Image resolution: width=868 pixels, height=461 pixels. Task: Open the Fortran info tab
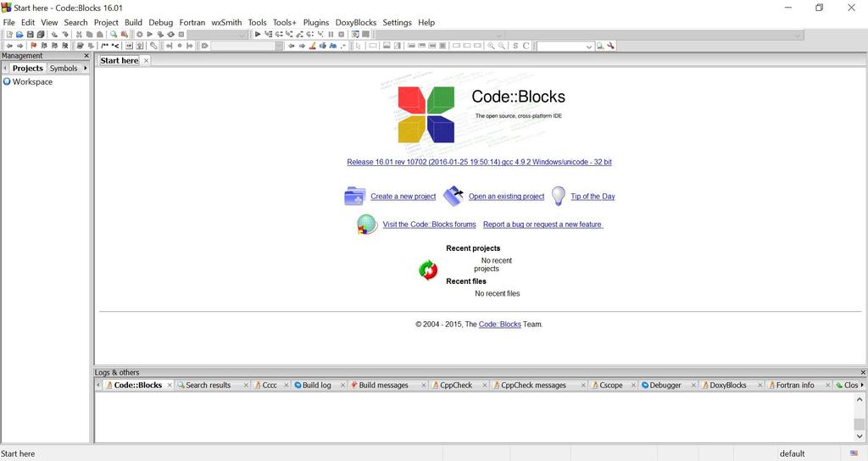coord(795,386)
